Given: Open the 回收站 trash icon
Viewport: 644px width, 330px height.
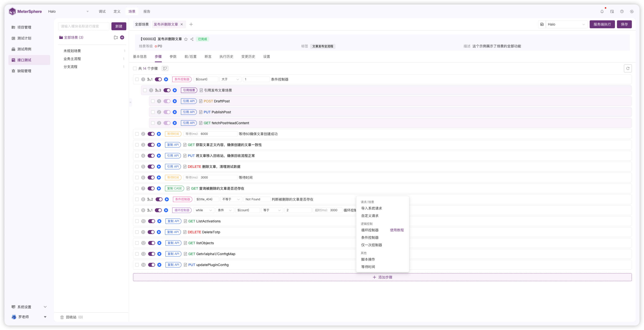Looking at the screenshot, I should click(62, 317).
